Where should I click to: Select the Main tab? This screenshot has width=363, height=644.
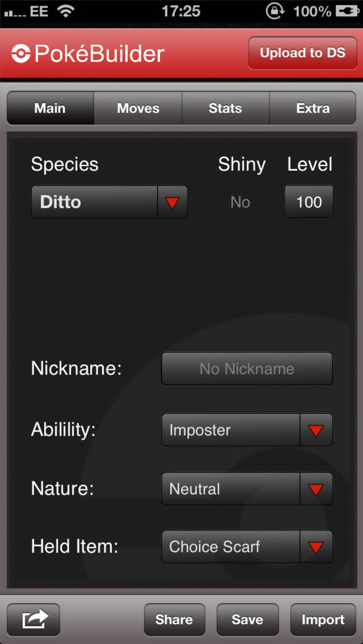50,108
